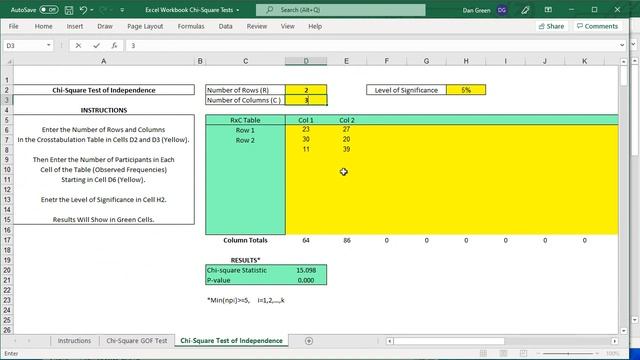Switch to the Chi-Square GOF Test sheet
640x360 pixels.
137,340
